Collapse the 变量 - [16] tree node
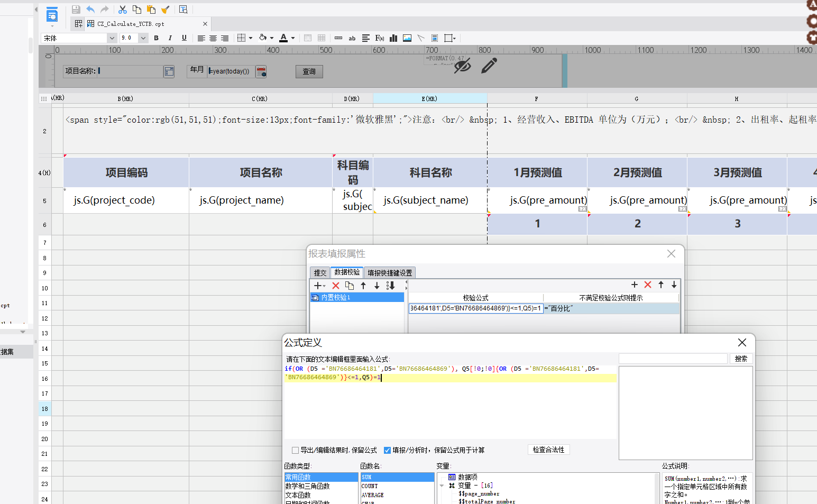This screenshot has height=504, width=817. (442, 485)
